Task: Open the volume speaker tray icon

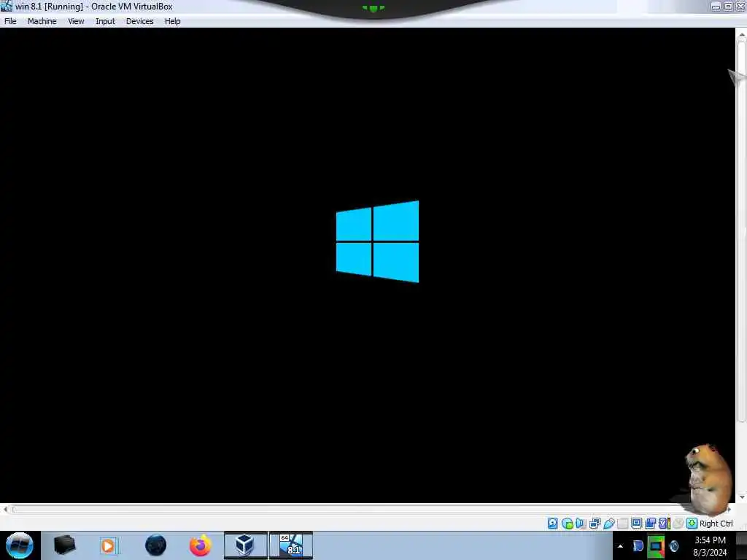Action: coord(674,546)
